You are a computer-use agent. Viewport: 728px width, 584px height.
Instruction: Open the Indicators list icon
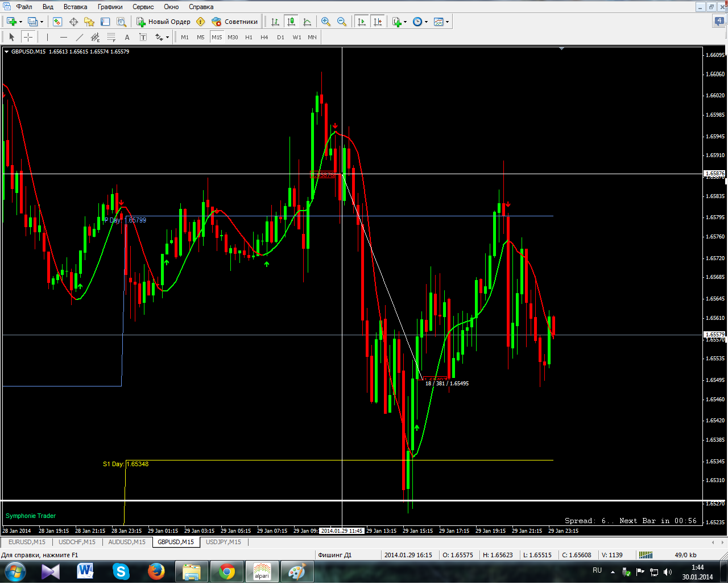point(397,22)
